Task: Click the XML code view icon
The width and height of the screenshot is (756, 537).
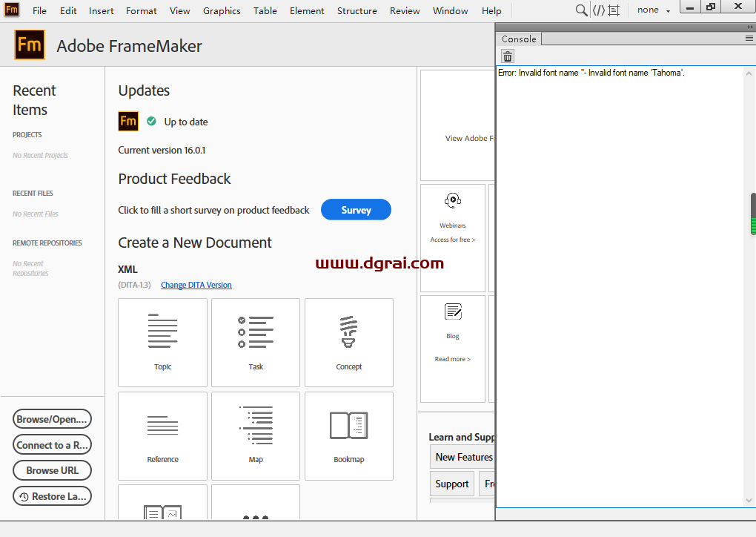Action: click(600, 10)
